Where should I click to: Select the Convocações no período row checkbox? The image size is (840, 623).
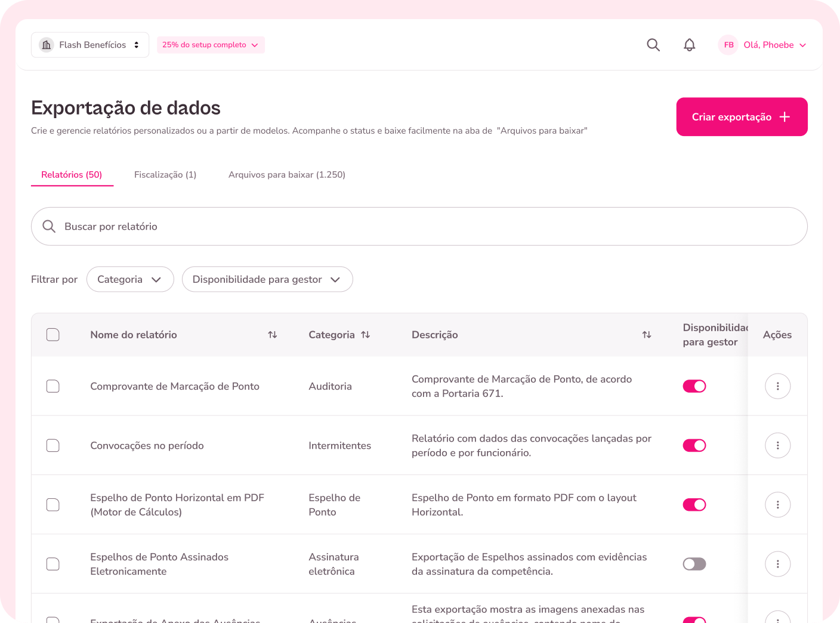pyautogui.click(x=53, y=446)
